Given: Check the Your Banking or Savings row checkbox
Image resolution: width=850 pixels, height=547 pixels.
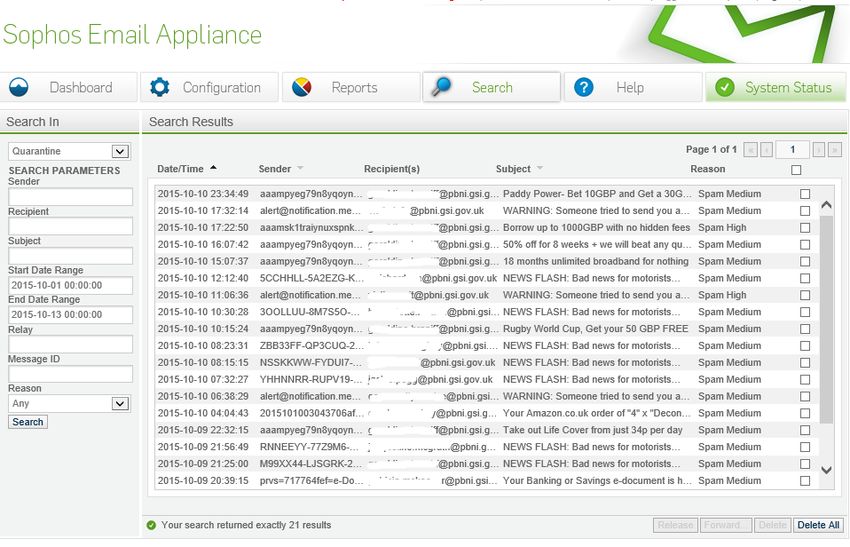Looking at the screenshot, I should 805,481.
